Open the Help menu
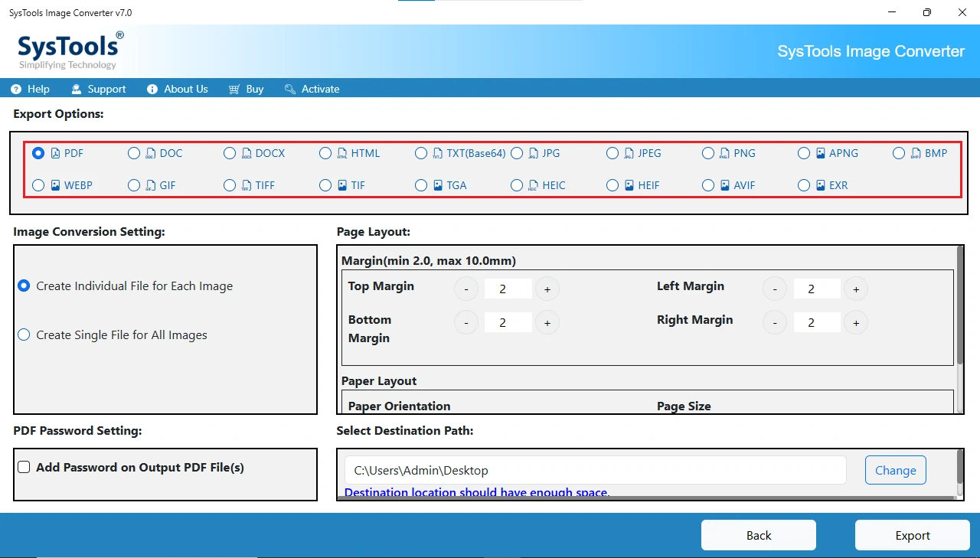The height and width of the screenshot is (558, 980). 31,89
